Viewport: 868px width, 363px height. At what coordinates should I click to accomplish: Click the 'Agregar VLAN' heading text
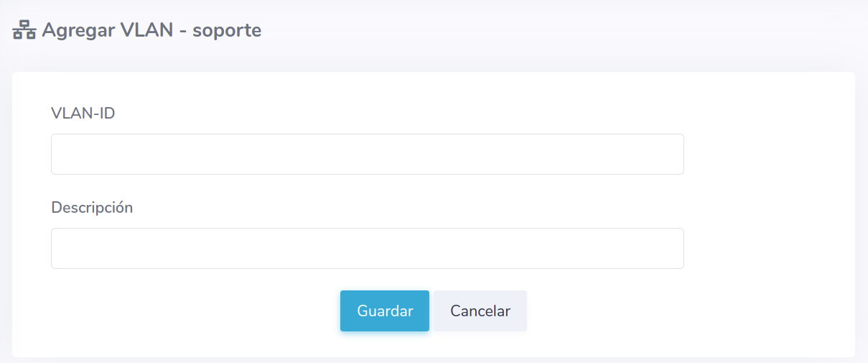[x=108, y=31]
